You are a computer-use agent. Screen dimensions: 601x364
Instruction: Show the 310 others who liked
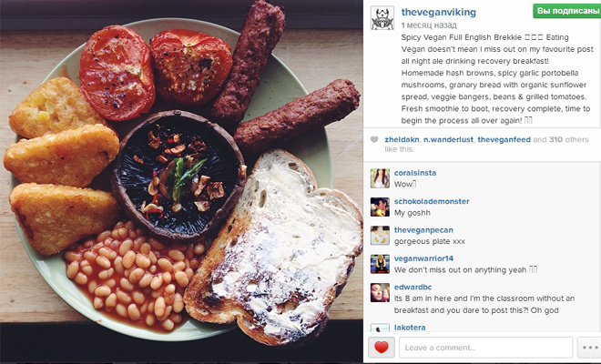569,139
